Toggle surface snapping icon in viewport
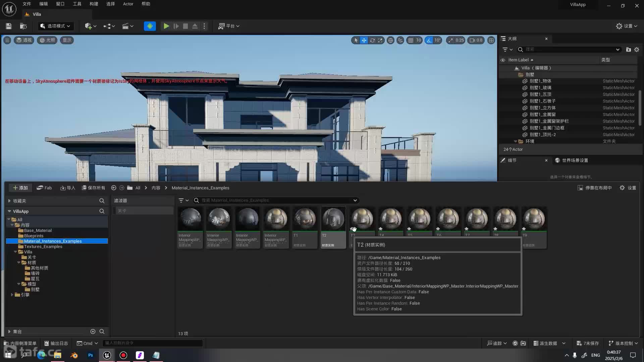This screenshot has height=362, width=644. pos(400,40)
